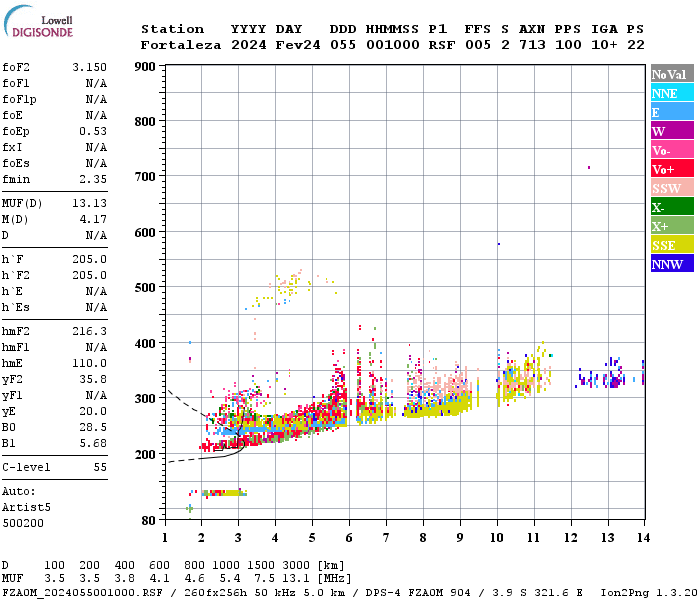Click the B1 value 5.68
Viewport: 700px width, 600px height.
tap(93, 443)
